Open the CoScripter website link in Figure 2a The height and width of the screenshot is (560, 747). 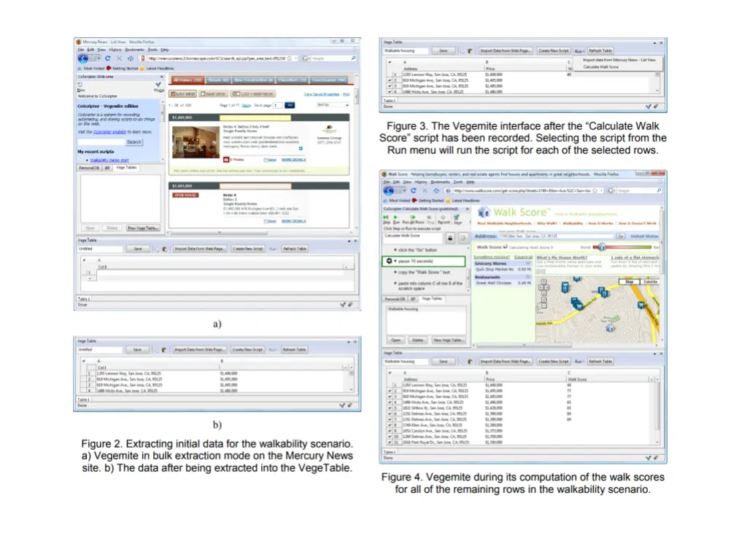[109, 132]
